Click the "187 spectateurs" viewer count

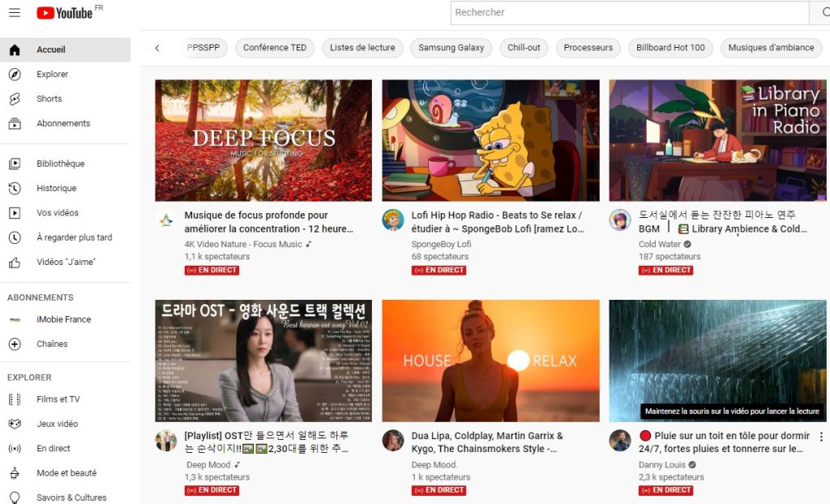click(x=670, y=257)
